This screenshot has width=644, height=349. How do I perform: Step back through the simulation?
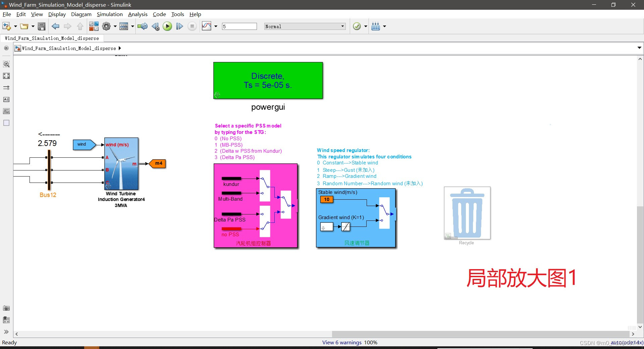[155, 26]
